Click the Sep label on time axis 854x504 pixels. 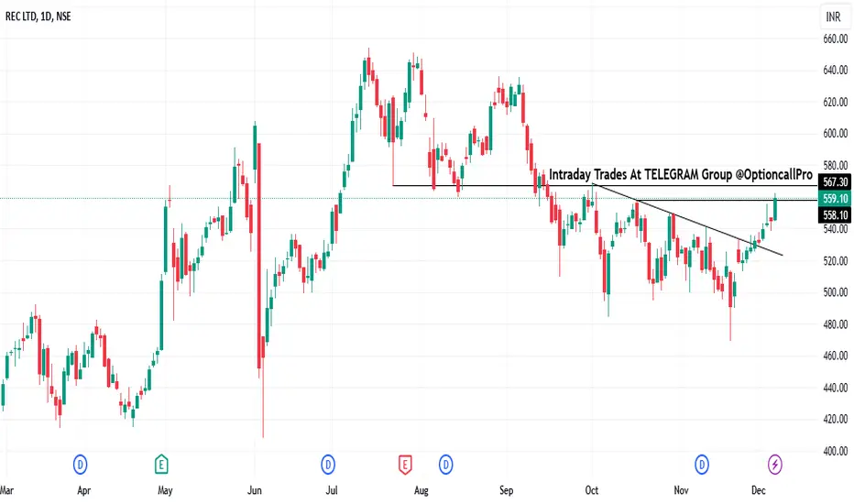[x=506, y=490]
